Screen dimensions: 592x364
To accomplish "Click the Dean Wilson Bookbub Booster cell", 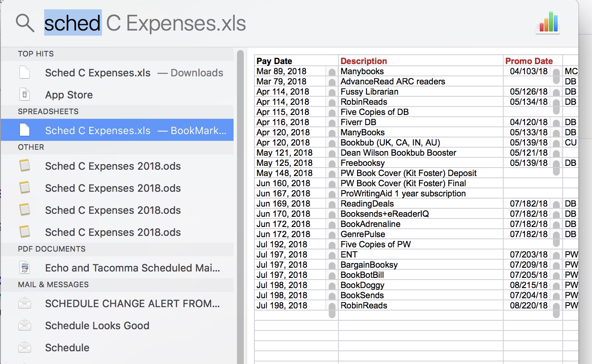I will (421, 153).
